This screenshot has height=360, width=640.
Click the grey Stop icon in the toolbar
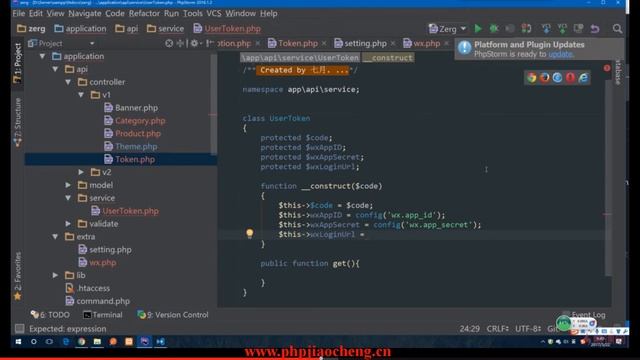[x=510, y=29]
